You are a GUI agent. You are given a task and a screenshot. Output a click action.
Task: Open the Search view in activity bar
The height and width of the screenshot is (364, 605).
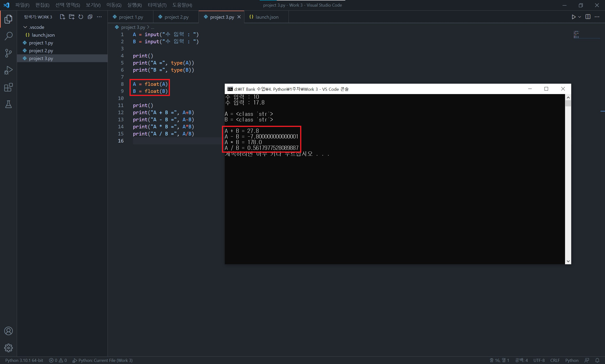(x=8, y=36)
